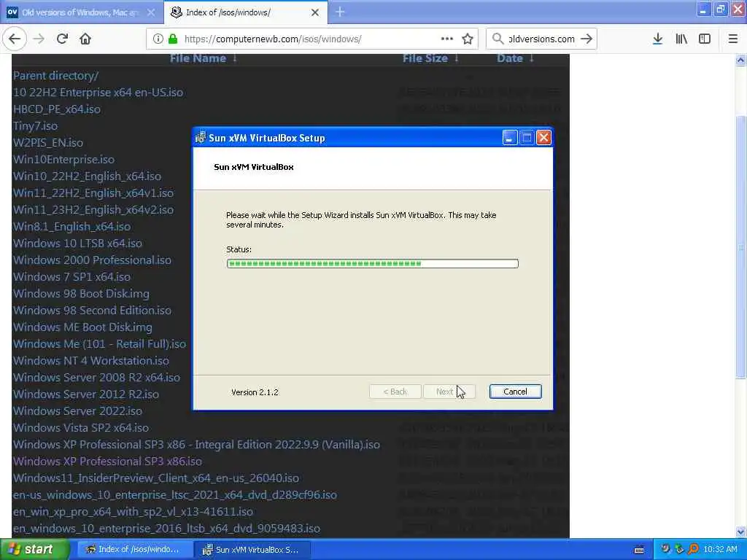Viewport: 747px width, 560px height.
Task: Click Windows Server 2022.iso
Action: click(x=77, y=411)
